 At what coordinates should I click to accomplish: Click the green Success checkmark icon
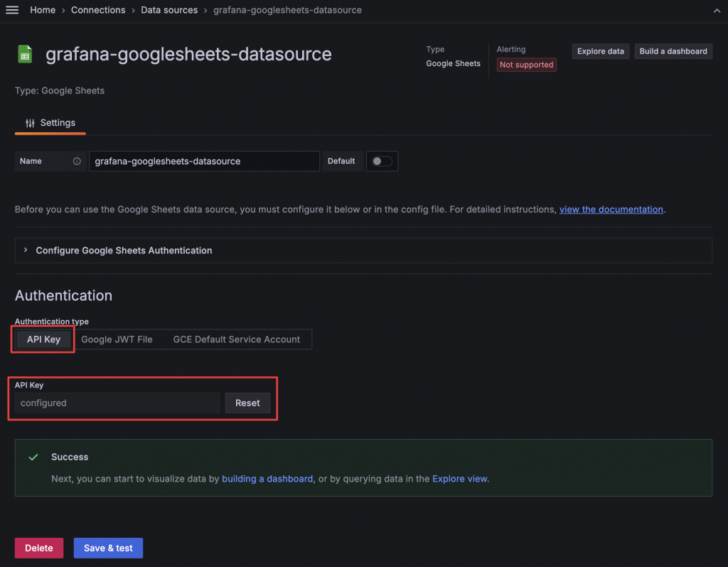click(x=33, y=457)
